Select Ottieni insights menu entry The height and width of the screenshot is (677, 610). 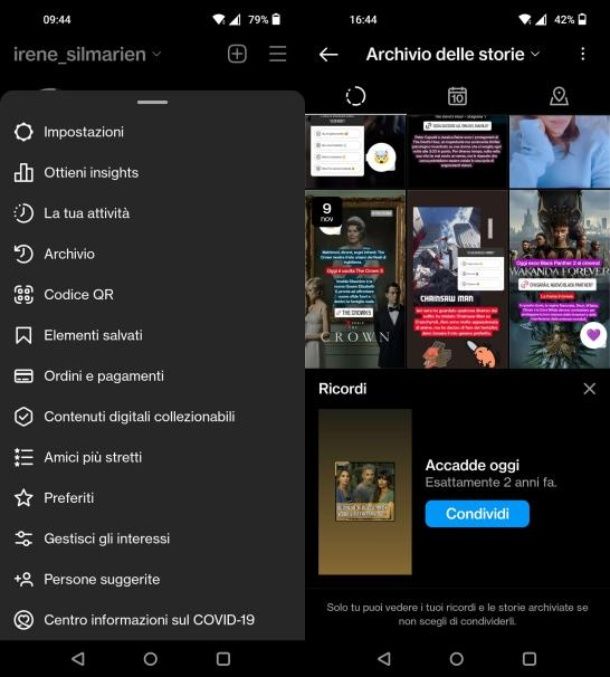pyautogui.click(x=152, y=172)
